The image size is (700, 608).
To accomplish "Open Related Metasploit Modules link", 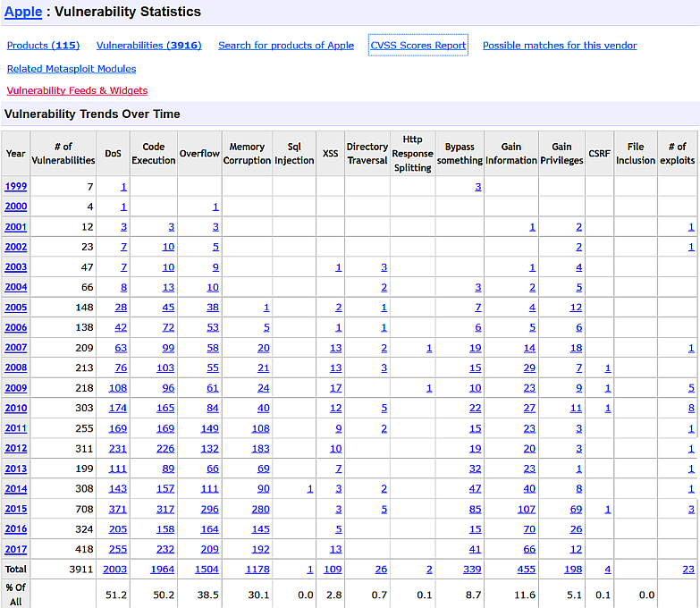I will point(72,69).
